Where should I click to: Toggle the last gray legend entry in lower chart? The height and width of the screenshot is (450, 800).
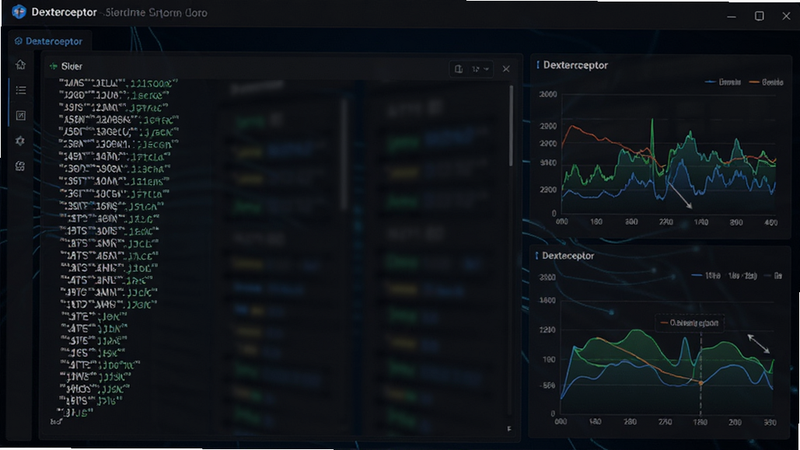click(773, 276)
